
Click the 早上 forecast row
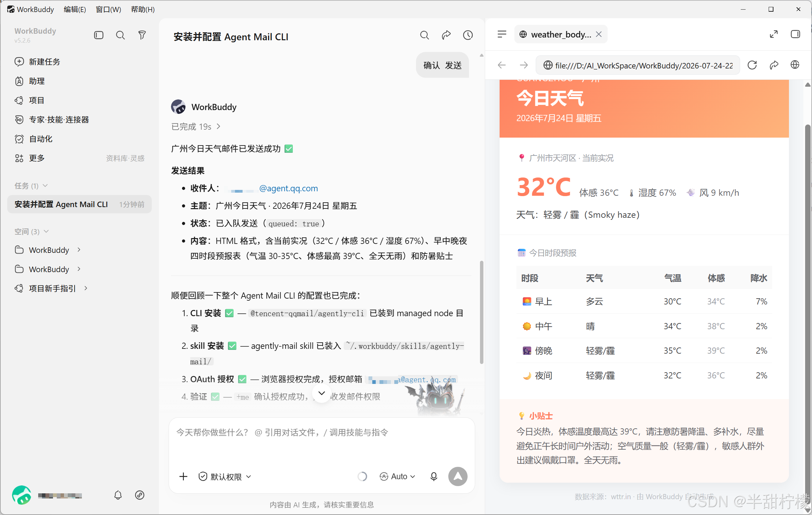point(644,301)
